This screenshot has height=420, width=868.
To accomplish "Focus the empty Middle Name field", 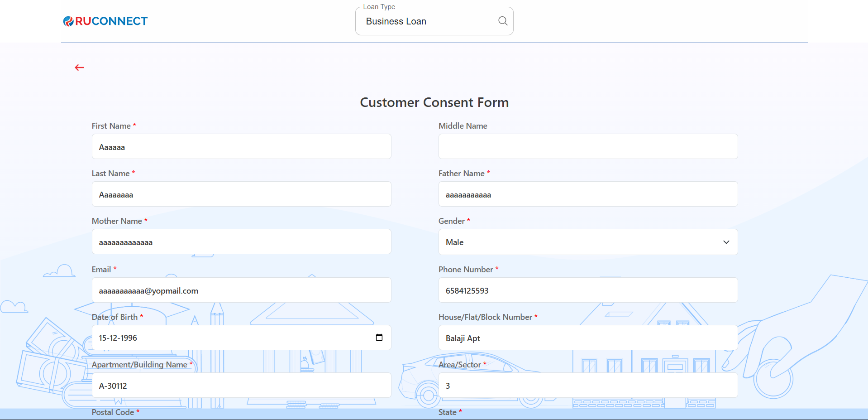I will [x=587, y=147].
